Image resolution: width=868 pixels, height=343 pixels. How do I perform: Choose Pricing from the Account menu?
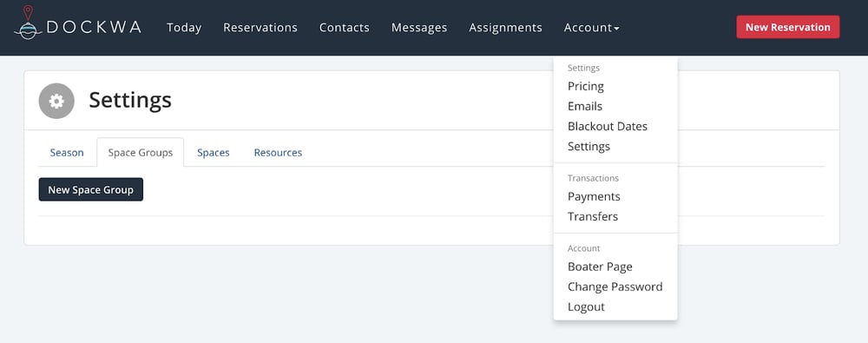(586, 86)
